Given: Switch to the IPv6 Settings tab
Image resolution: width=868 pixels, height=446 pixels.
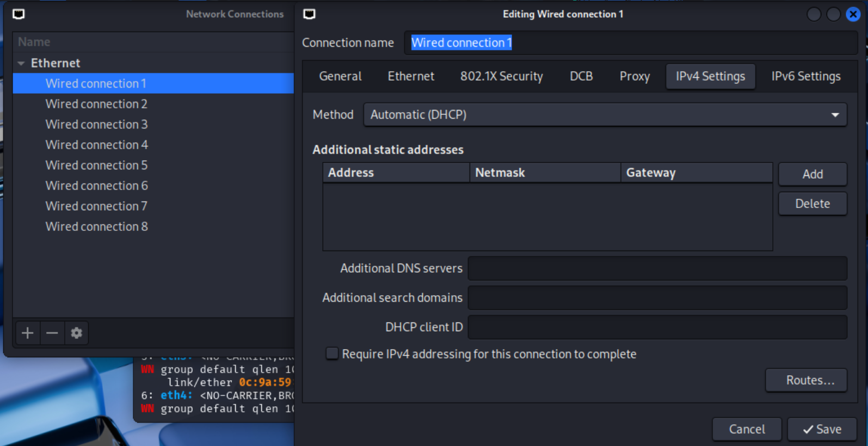Looking at the screenshot, I should pyautogui.click(x=806, y=76).
